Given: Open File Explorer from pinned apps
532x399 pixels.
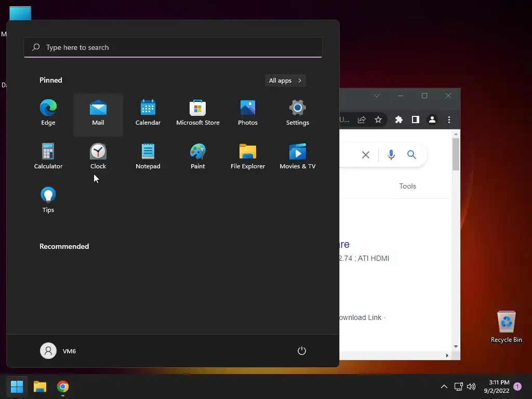Looking at the screenshot, I should 248,156.
